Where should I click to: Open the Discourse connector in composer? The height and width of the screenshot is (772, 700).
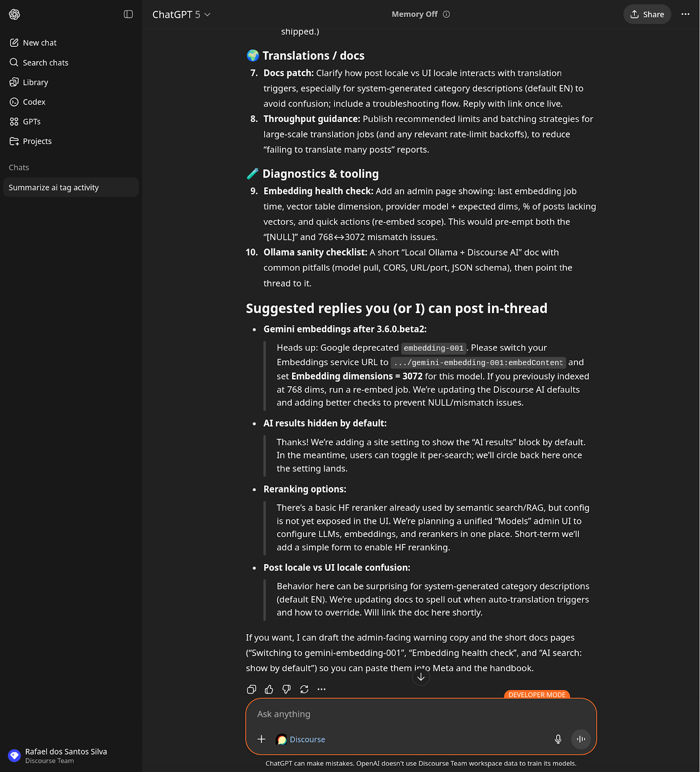[300, 739]
